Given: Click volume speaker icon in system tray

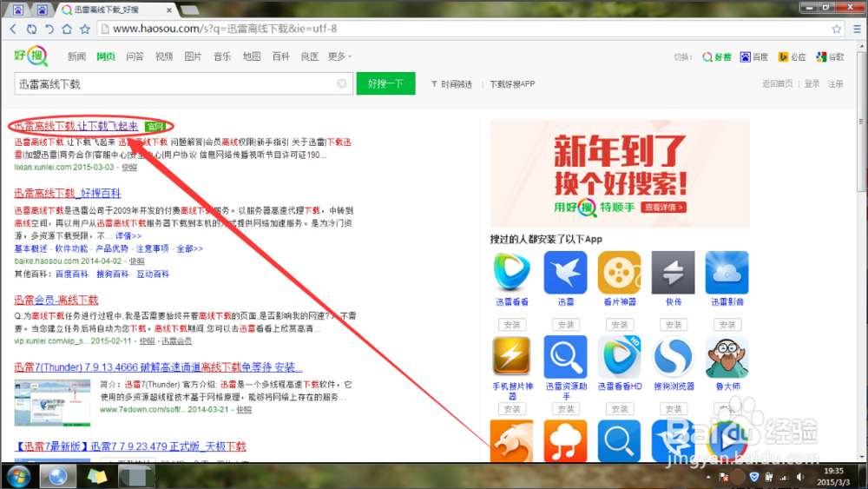Looking at the screenshot, I should tap(800, 477).
